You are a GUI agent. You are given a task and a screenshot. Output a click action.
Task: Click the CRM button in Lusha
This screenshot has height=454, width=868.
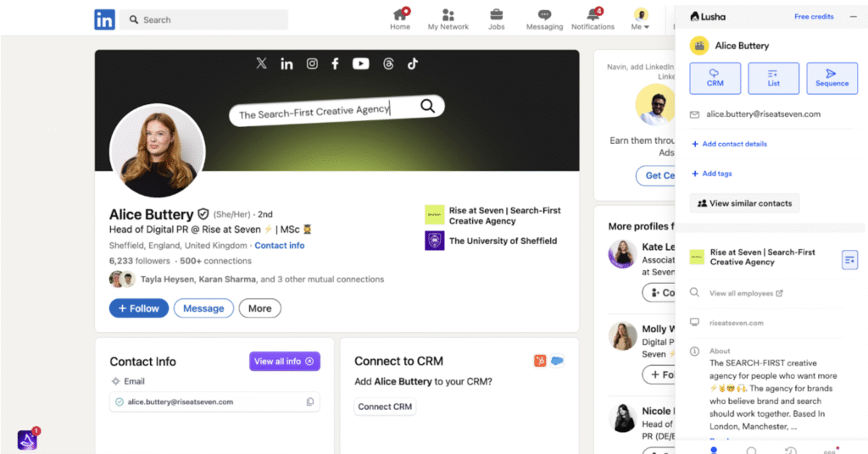click(715, 78)
